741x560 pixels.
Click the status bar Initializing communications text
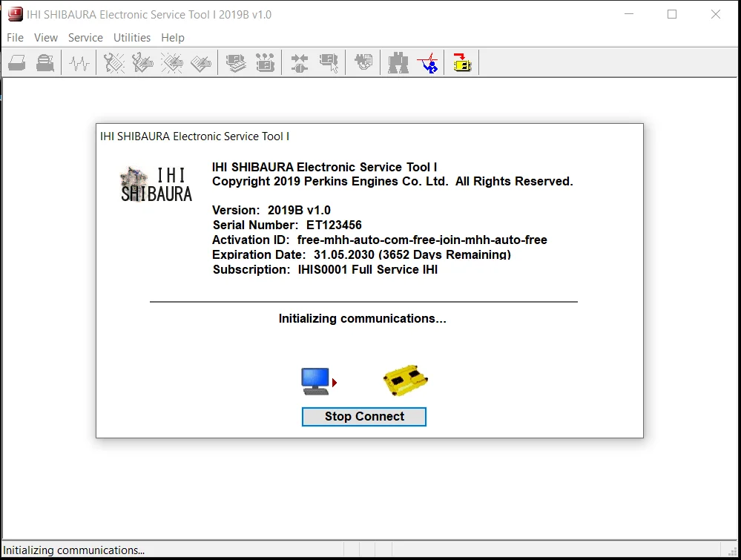pyautogui.click(x=73, y=550)
